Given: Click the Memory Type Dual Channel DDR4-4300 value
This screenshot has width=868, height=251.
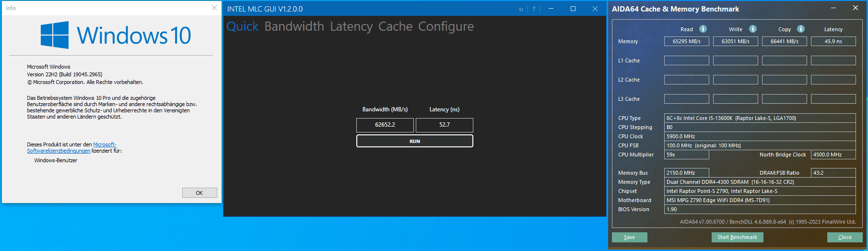Looking at the screenshot, I should [x=760, y=182].
